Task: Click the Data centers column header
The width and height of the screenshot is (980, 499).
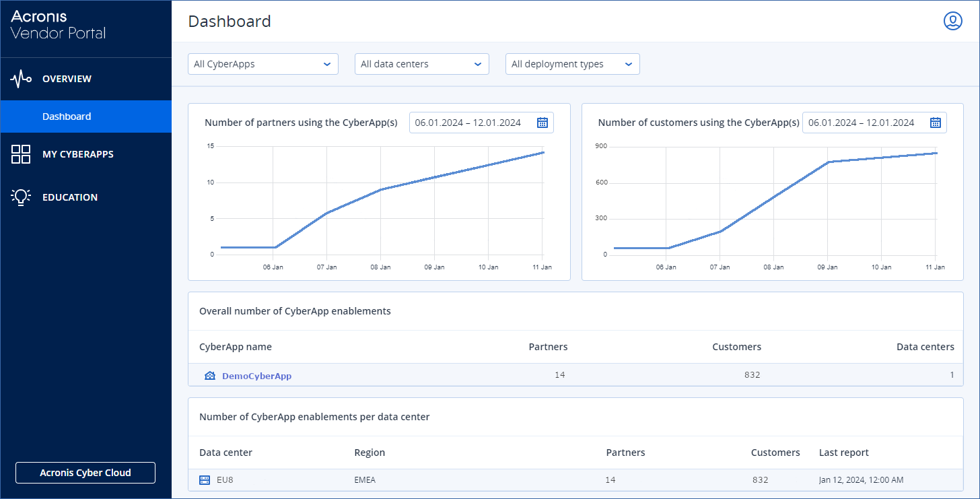Action: point(925,347)
